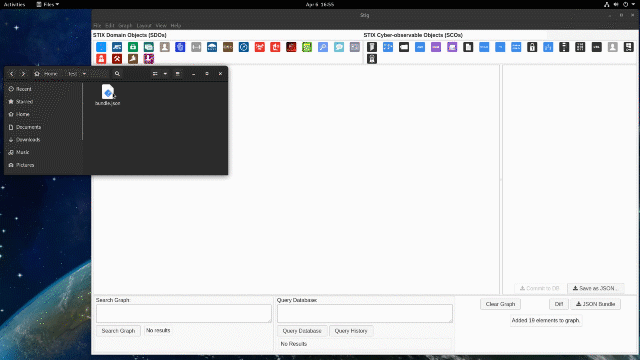
Task: Select the Process SCO icon
Action: coord(564,47)
